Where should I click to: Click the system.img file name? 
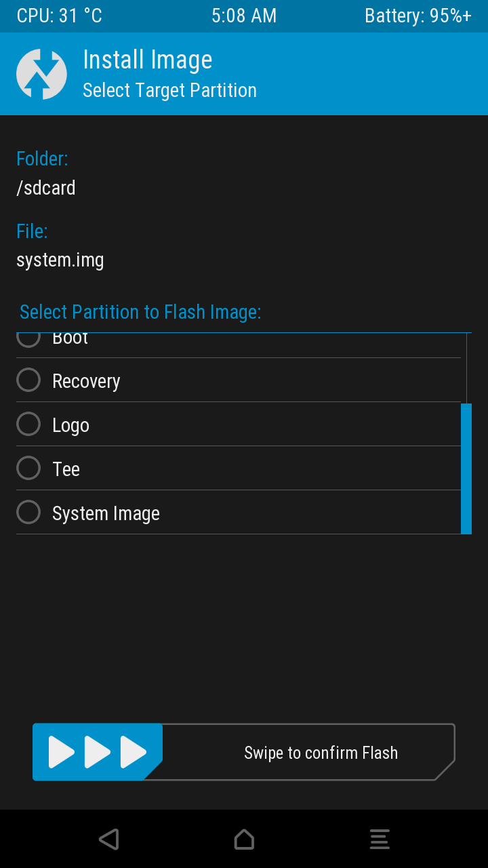tap(60, 260)
